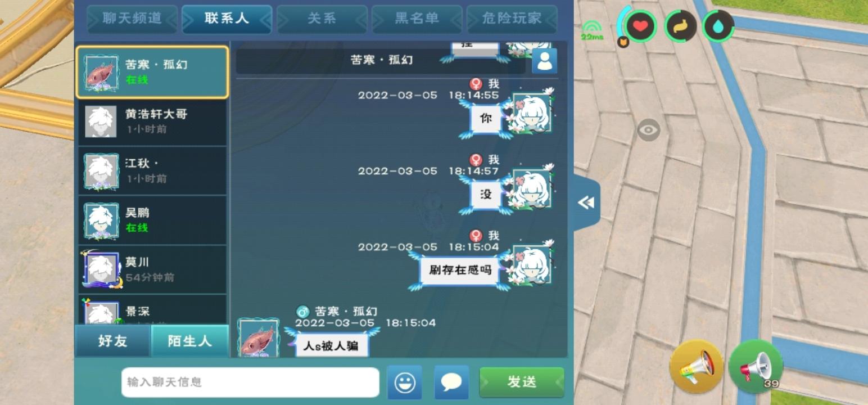Screen dimensions: 868x405
Task: Switch to the 聊天频道 tab
Action: 132,19
